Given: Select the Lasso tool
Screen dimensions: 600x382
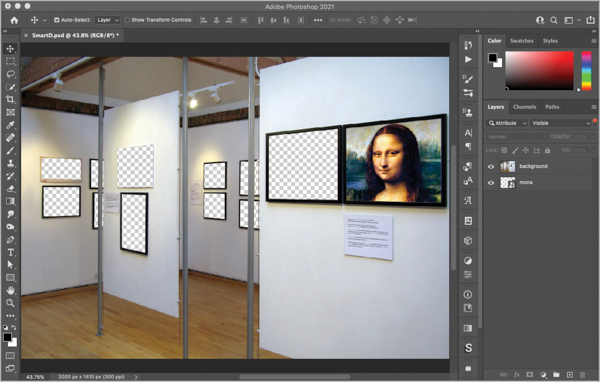Looking at the screenshot, I should click(x=10, y=74).
